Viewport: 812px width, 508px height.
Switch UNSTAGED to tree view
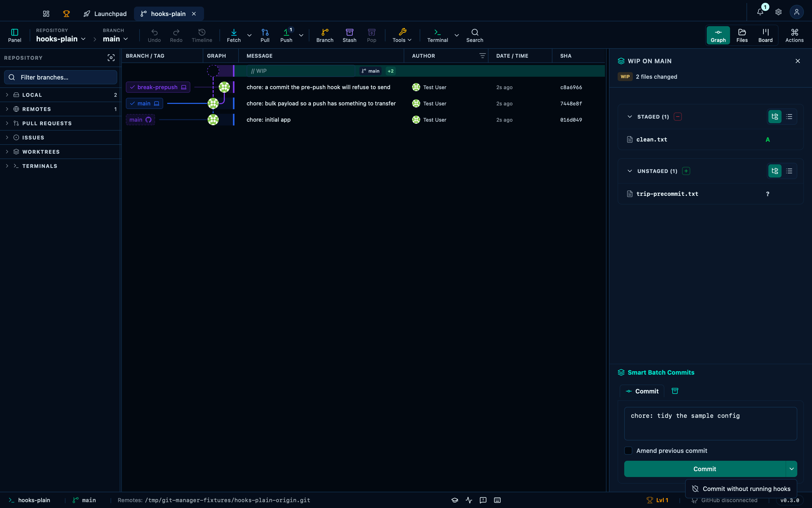click(x=775, y=171)
